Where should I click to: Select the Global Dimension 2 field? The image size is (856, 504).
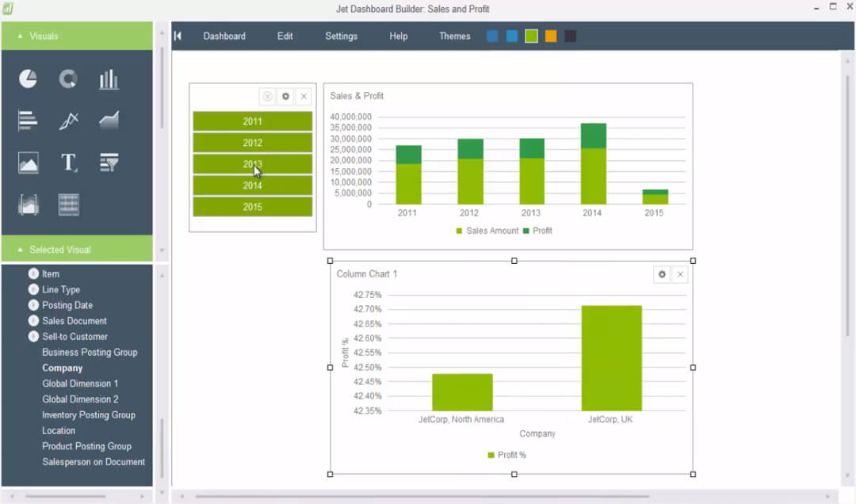point(80,399)
